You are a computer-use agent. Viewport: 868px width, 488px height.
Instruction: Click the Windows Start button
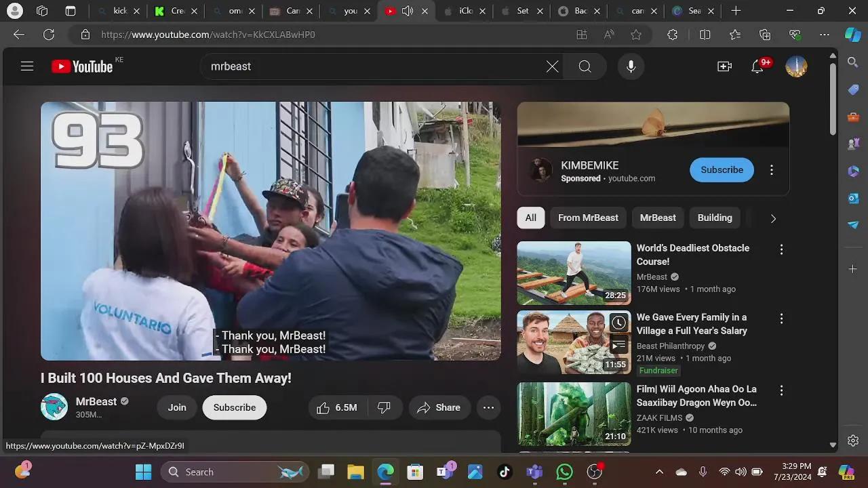tap(144, 472)
